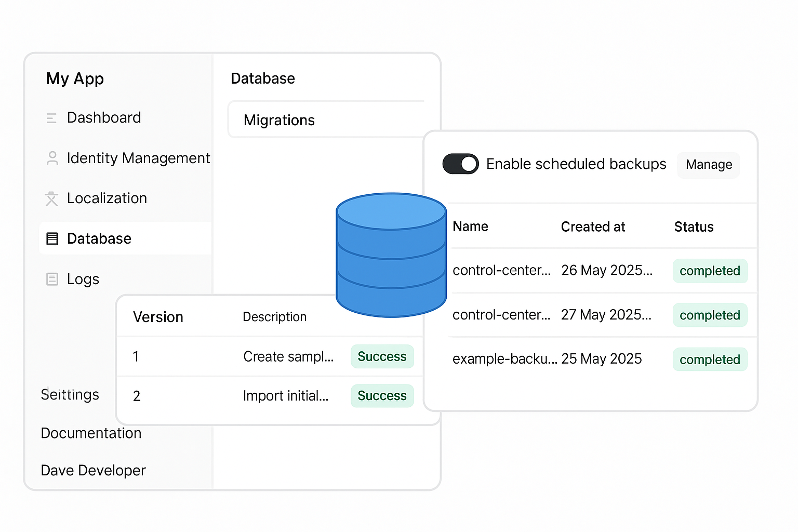The image size is (798, 532).
Task: Select Localization from sidebar menu
Action: [107, 198]
